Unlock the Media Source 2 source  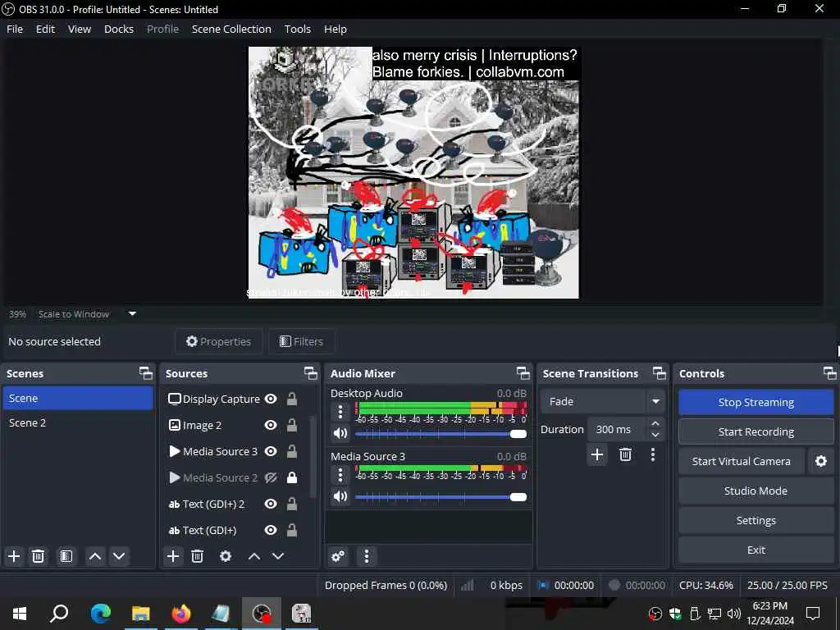click(x=292, y=478)
